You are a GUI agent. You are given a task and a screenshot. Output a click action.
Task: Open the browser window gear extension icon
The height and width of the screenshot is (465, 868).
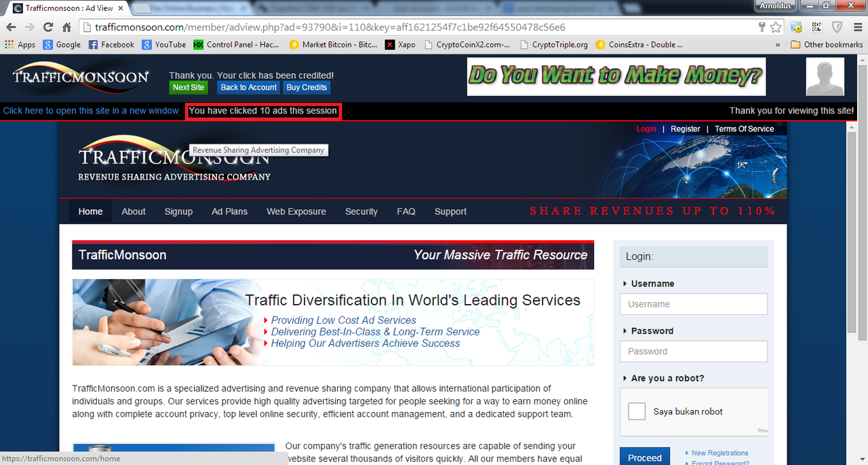796,27
